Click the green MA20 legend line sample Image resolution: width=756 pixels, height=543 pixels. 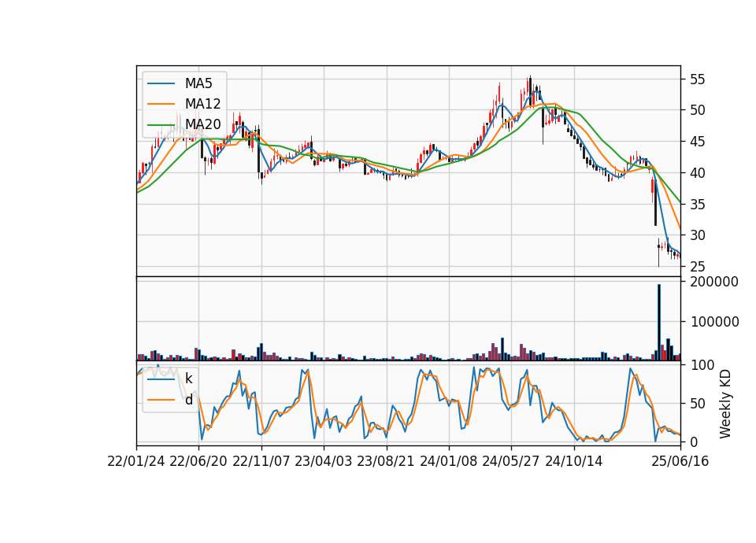click(161, 125)
